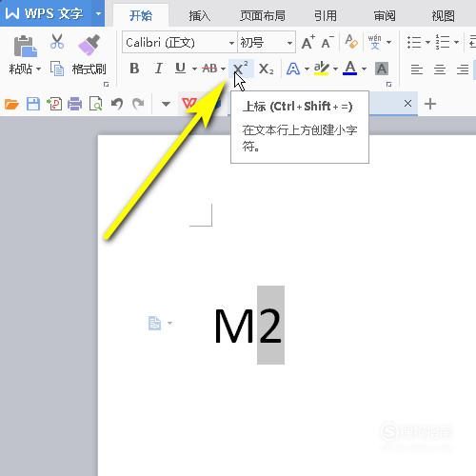Decrease font size with A- icon
476x476 pixels.
(327, 42)
